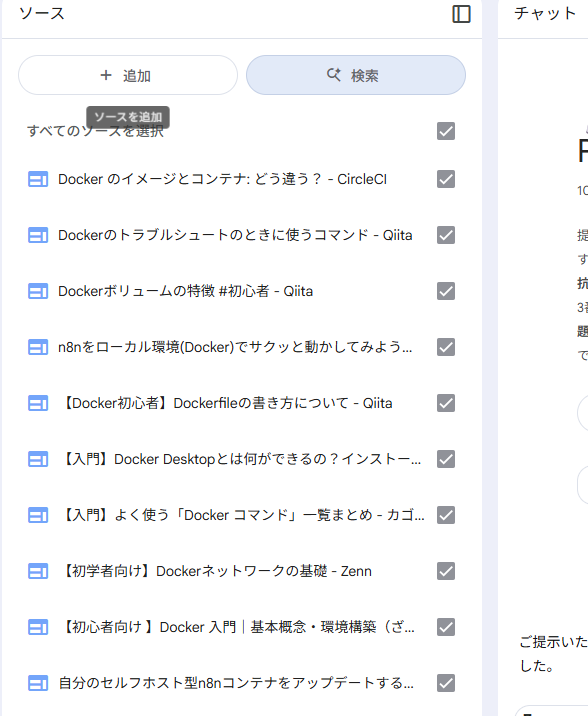Open source 【入門】Docker Desktopとは何ができるの？
This screenshot has width=588, height=716.
(240, 459)
